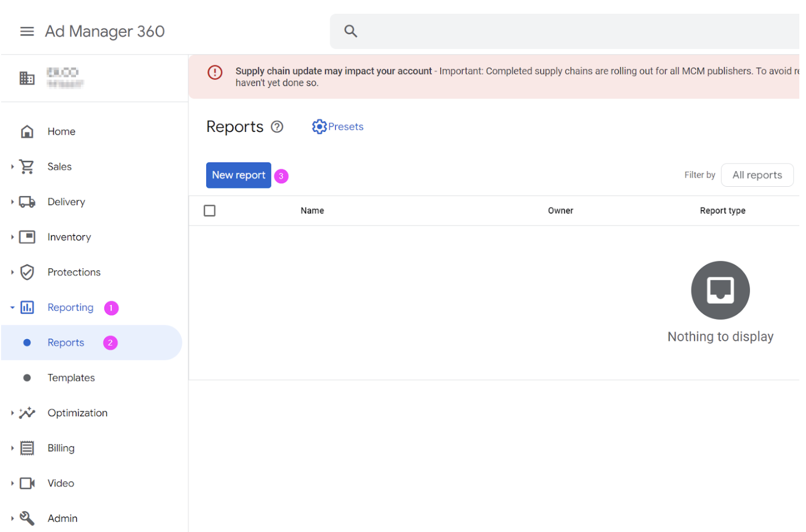806x532 pixels.
Task: Expand the Optimization section arrow
Action: (x=12, y=413)
